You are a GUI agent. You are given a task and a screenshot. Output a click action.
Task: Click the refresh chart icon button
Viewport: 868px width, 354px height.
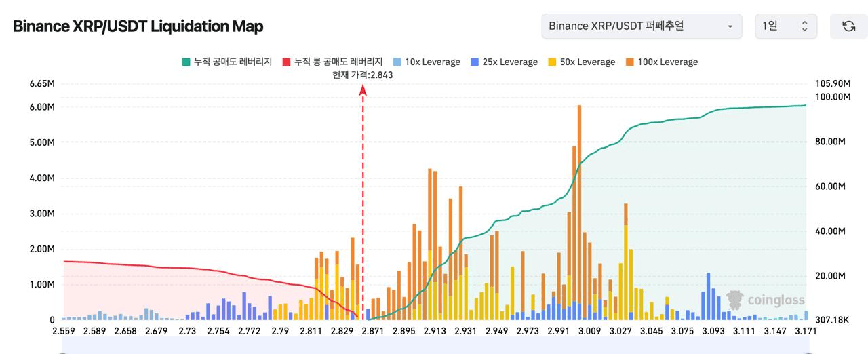click(848, 26)
